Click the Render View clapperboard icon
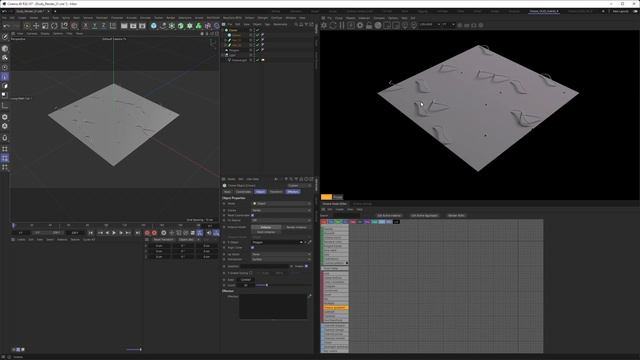 124,26
